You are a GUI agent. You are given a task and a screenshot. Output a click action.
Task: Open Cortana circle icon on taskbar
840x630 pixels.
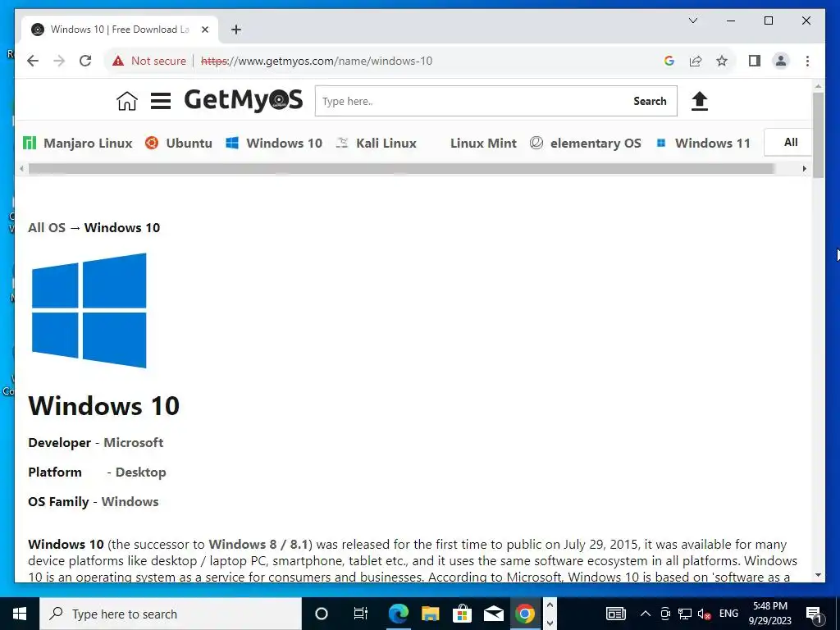pos(321,614)
